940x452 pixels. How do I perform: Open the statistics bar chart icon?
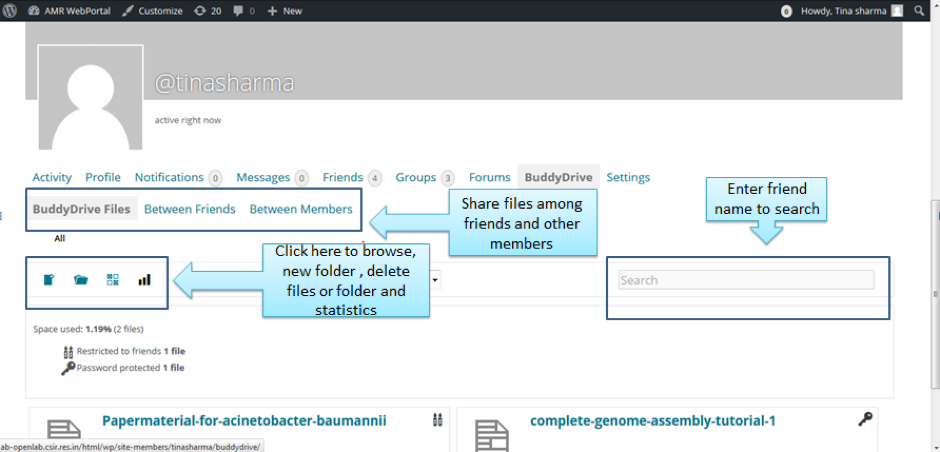pos(144,280)
